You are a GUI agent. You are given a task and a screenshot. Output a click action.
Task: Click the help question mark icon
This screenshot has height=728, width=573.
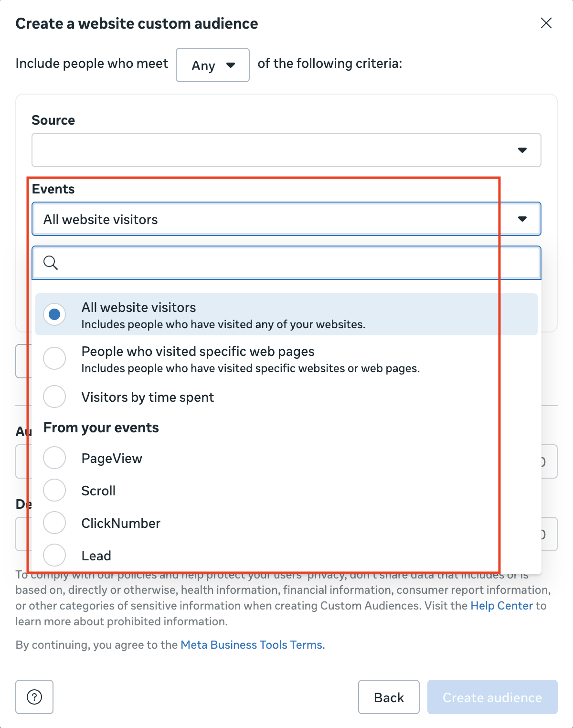[34, 697]
